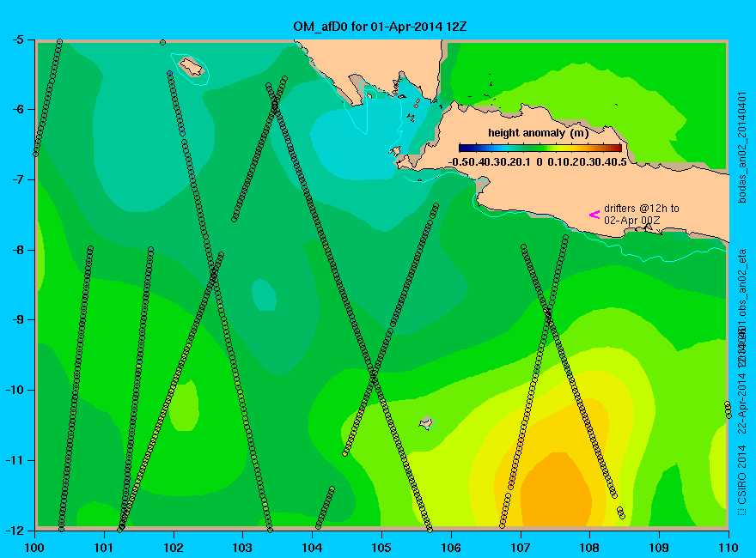Click the observation circles at the 110E edge
756x558 pixels.
[728, 409]
